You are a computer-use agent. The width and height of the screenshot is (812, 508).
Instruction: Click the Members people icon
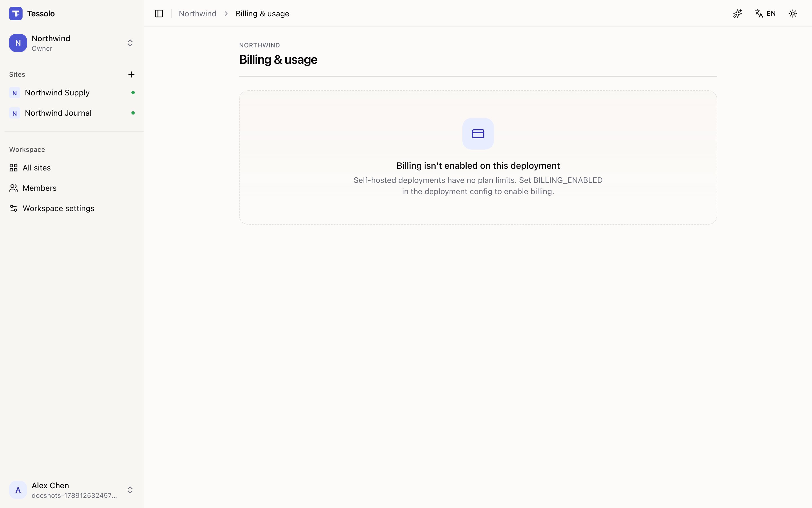click(x=14, y=188)
